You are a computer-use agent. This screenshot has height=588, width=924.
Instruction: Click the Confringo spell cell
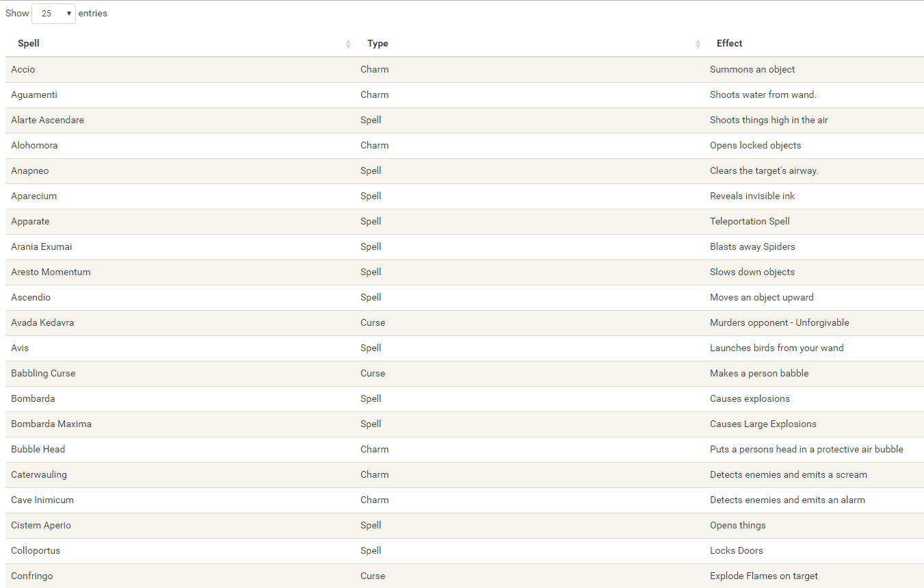(x=32, y=576)
